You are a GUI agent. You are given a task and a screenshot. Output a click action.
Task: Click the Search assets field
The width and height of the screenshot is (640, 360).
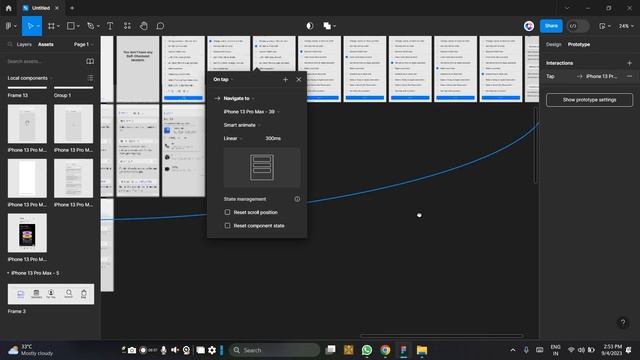[43, 61]
